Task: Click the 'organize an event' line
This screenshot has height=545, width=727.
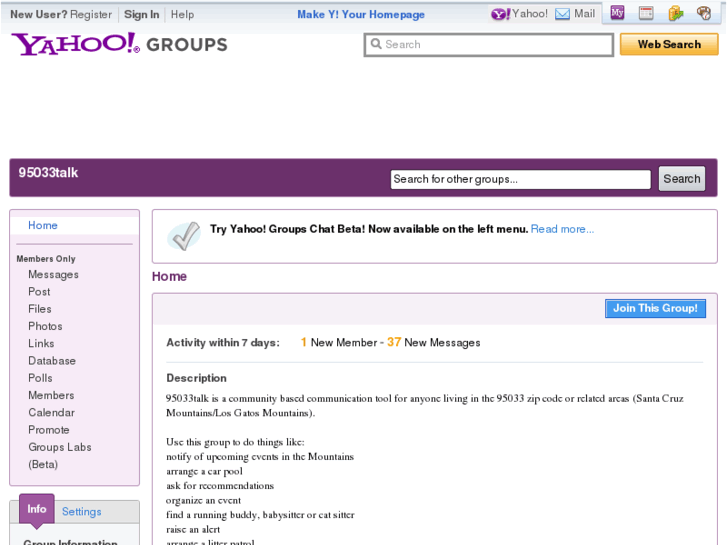Action: (x=204, y=500)
